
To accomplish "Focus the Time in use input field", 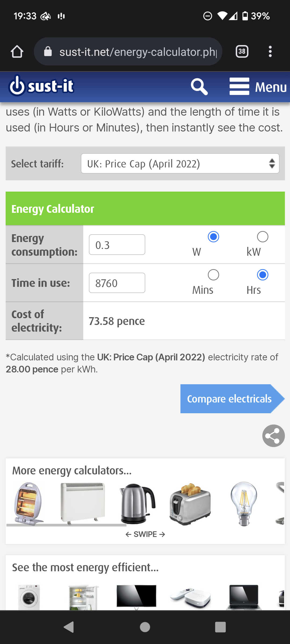I will (x=117, y=283).
